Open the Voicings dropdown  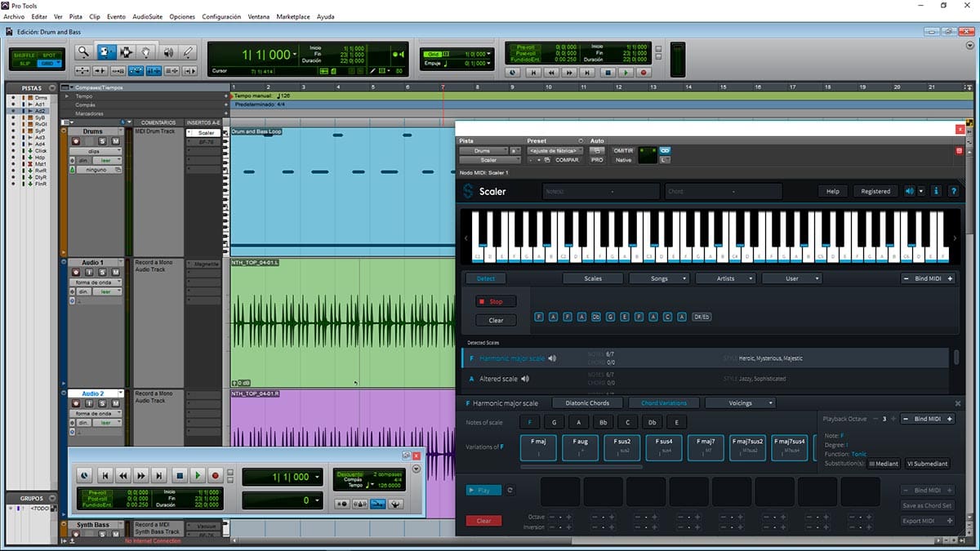[740, 403]
